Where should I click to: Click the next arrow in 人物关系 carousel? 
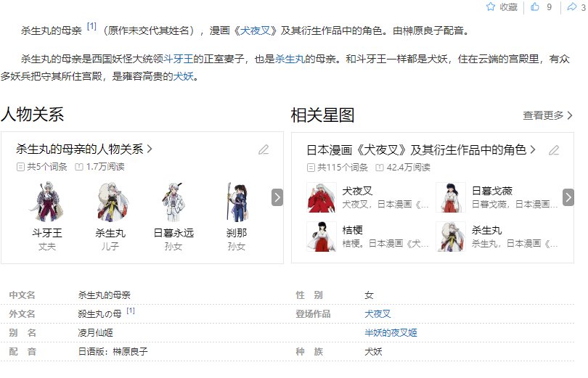pyautogui.click(x=277, y=197)
